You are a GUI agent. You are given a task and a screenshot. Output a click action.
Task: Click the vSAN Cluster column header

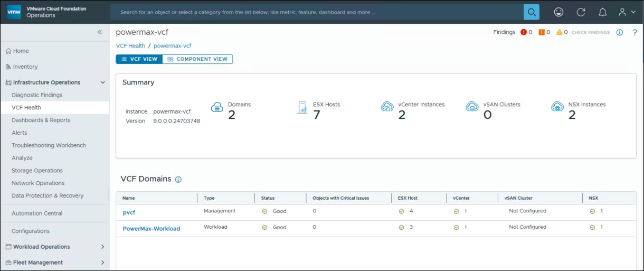[518, 198]
